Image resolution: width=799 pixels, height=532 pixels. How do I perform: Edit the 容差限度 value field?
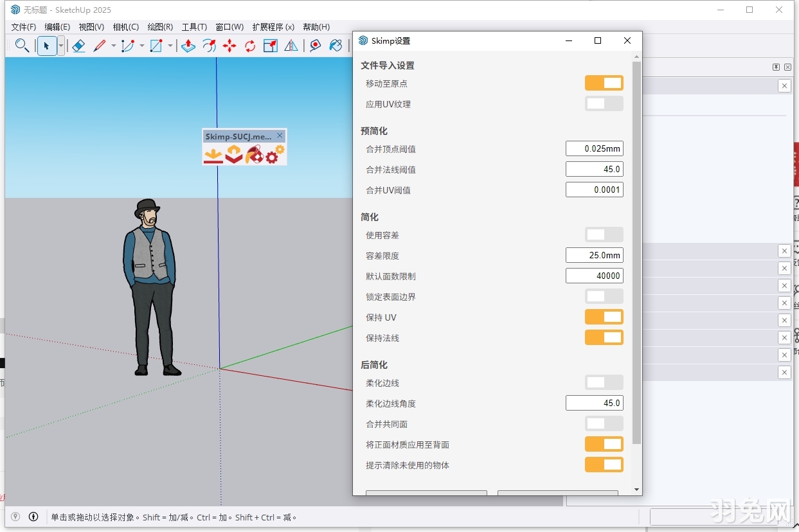click(x=595, y=255)
